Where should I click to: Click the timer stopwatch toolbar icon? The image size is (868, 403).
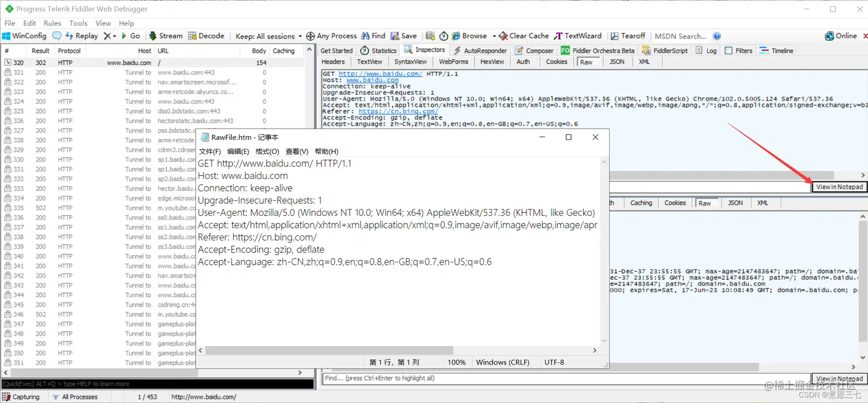444,36
